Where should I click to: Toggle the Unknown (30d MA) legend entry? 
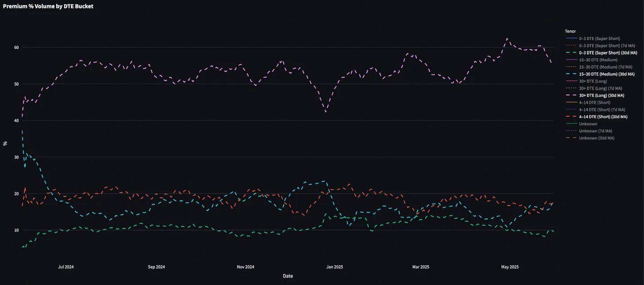tap(590, 138)
